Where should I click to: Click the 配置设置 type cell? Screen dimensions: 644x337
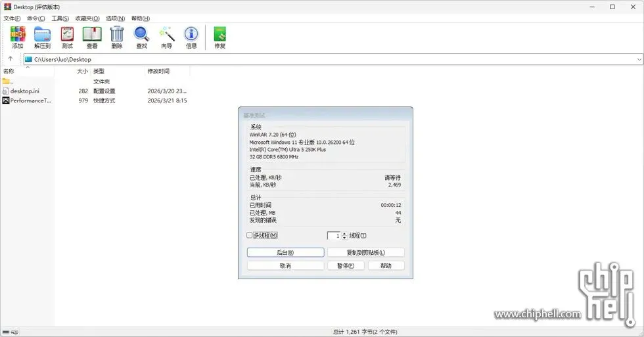coord(104,91)
